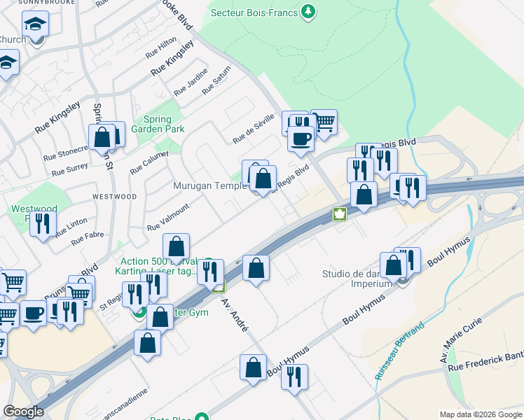This screenshot has height=420, width=524.
Task: Select the restaurant marker next to lower-left coffee cup
Action: 71,312
